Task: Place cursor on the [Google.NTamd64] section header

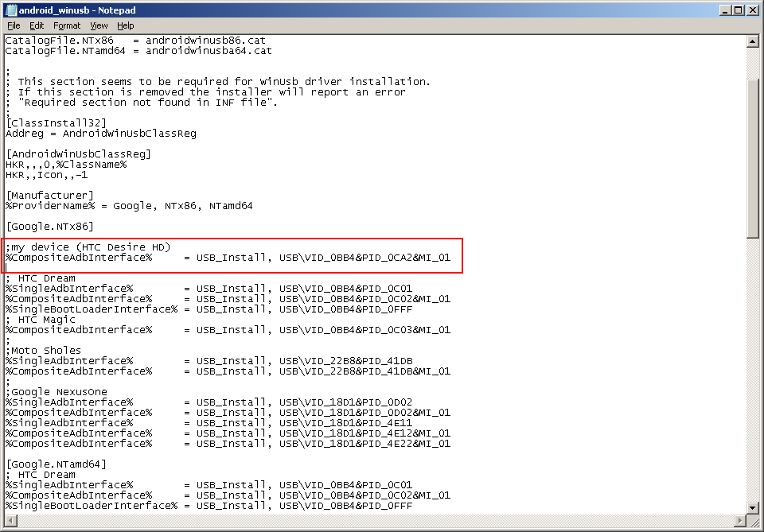Action: coord(56,464)
